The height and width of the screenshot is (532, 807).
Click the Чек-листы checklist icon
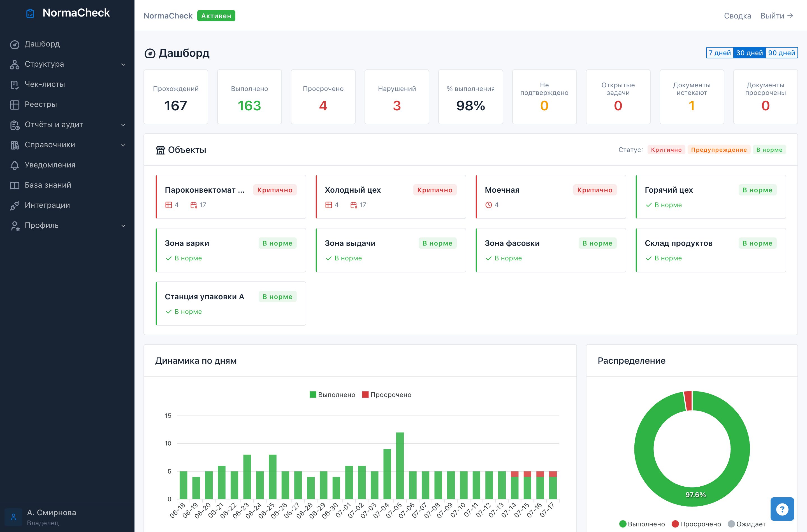(x=15, y=85)
